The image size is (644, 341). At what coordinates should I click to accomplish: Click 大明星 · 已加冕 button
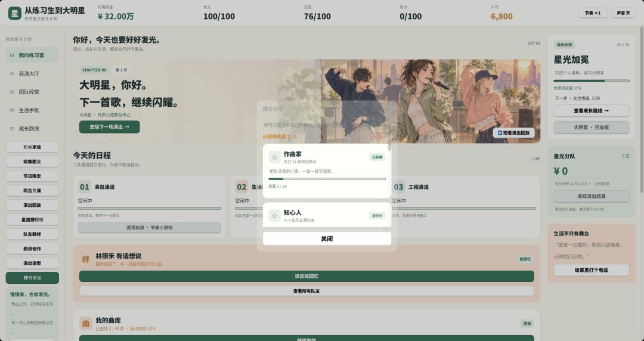(x=591, y=128)
